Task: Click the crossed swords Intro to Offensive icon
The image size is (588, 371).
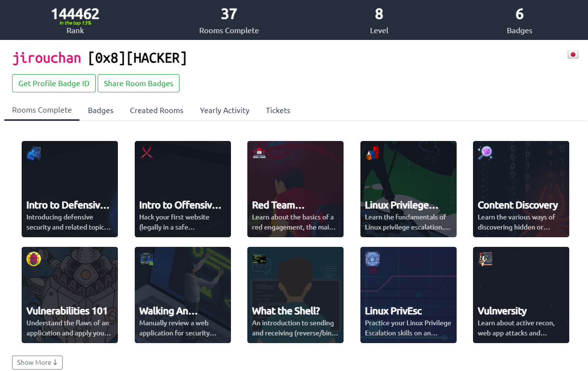Action: coord(147,153)
